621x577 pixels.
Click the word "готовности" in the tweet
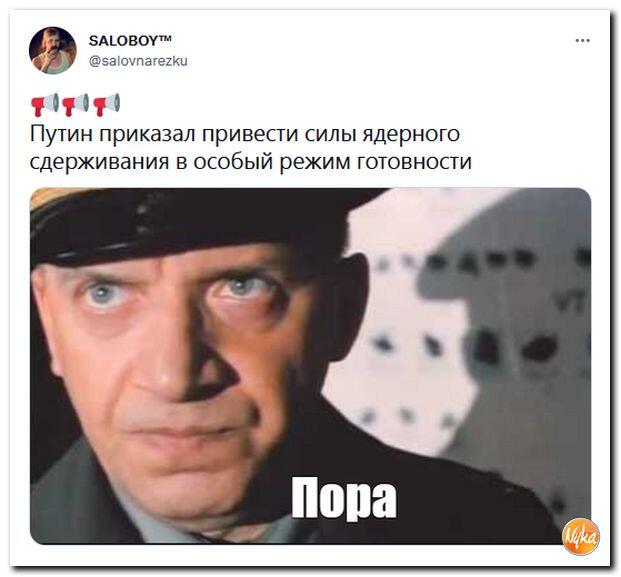click(x=414, y=162)
